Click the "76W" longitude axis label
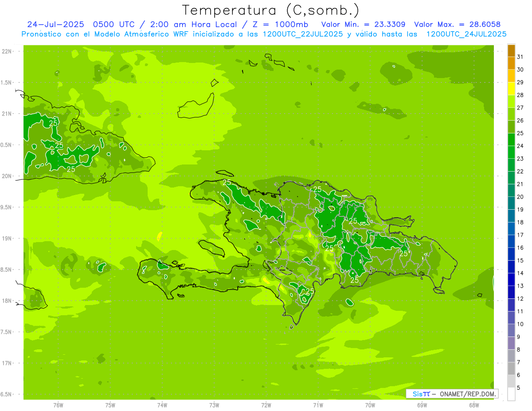532x411 pixels. point(58,405)
